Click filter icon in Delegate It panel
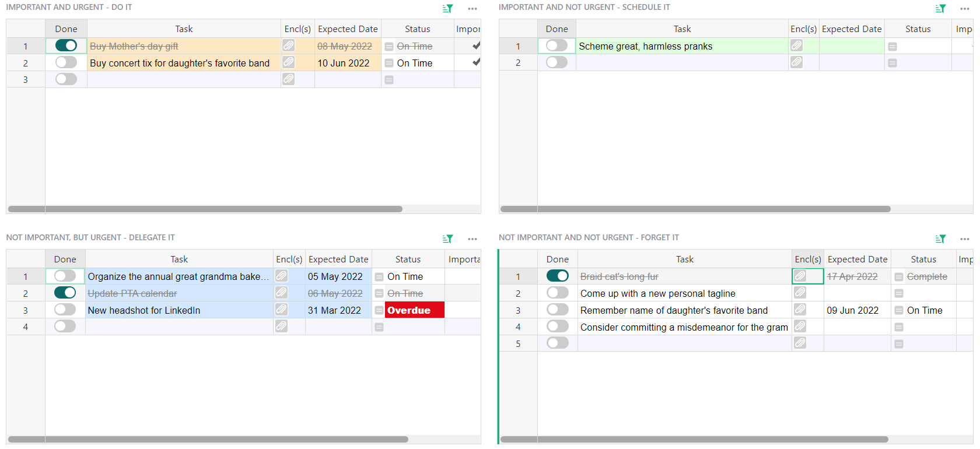 pos(447,239)
